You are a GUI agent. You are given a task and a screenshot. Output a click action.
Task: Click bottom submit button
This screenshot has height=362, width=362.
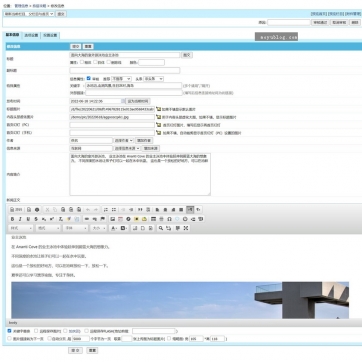pyautogui.click(x=75, y=350)
